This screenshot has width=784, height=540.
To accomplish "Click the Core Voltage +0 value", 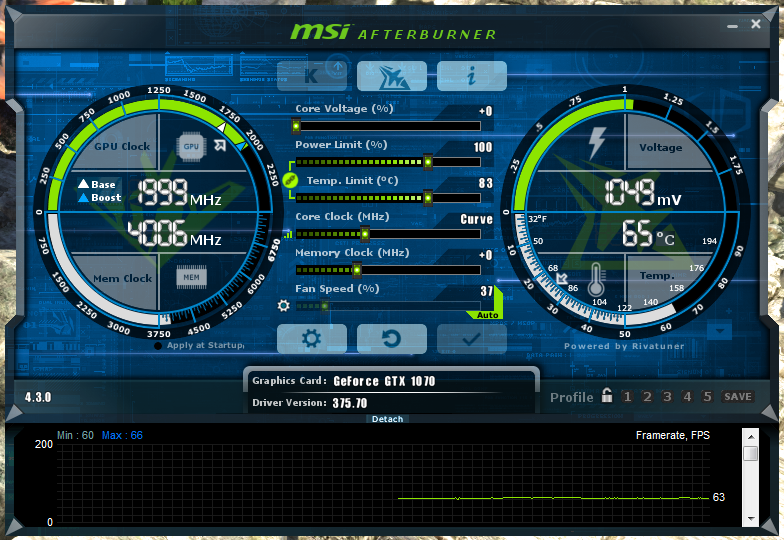I will 486,112.
